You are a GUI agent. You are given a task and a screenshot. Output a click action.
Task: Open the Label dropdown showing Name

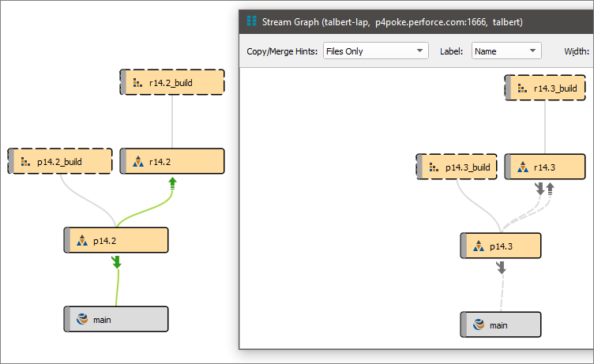pyautogui.click(x=506, y=51)
